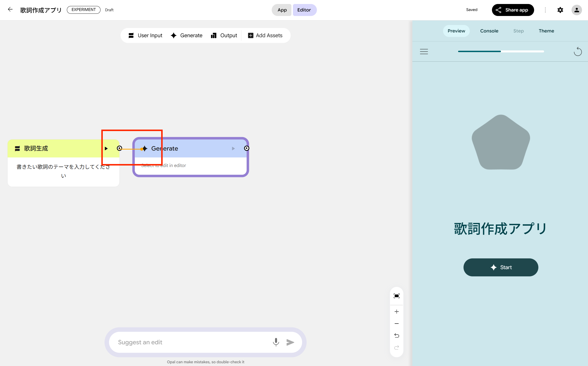Screen dimensions: 588x366
Task: Open the settings gear icon
Action: (x=560, y=10)
